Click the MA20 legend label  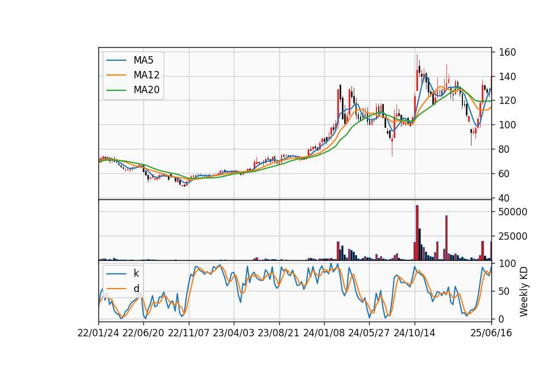pyautogui.click(x=146, y=90)
